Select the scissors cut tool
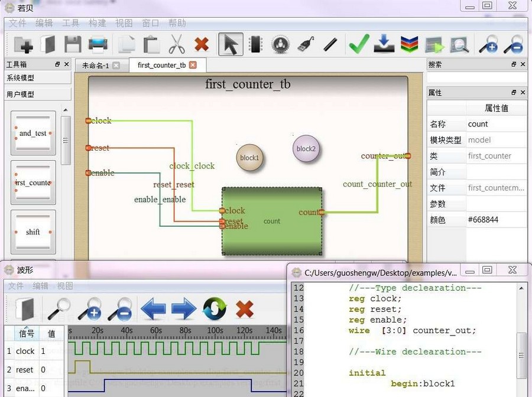The image size is (532, 397). pos(177,44)
